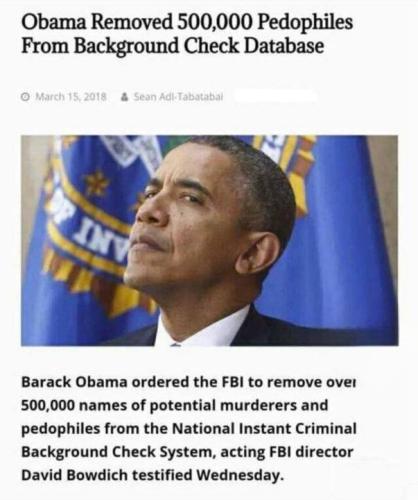418x500 pixels.
Task: Open author Sean Adl-Tabatabai's profile link
Action: [178, 97]
